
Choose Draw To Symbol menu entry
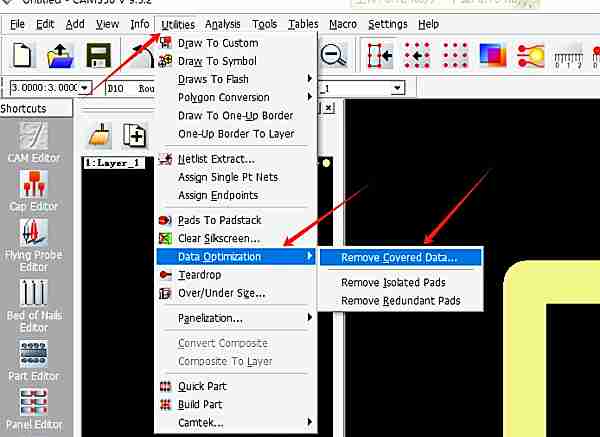coord(236,61)
